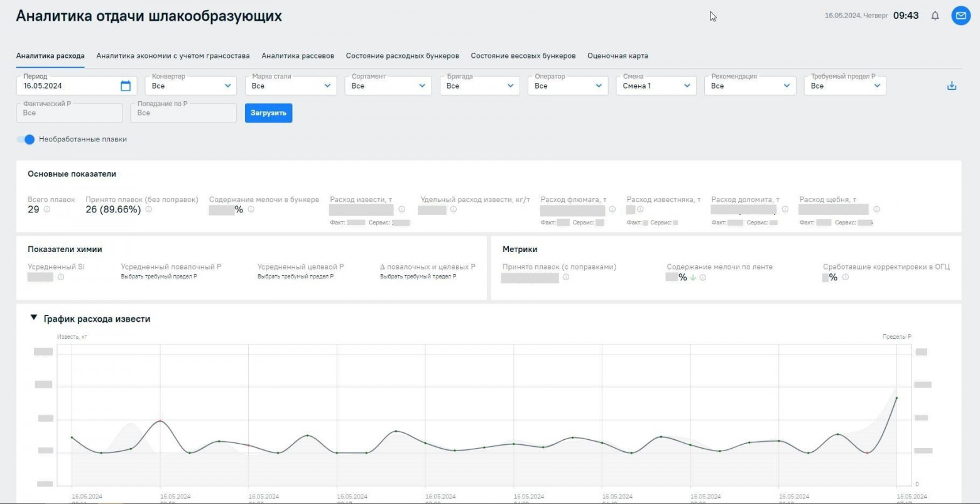The width and height of the screenshot is (980, 504).
Task: Click the notification bell icon
Action: click(935, 16)
